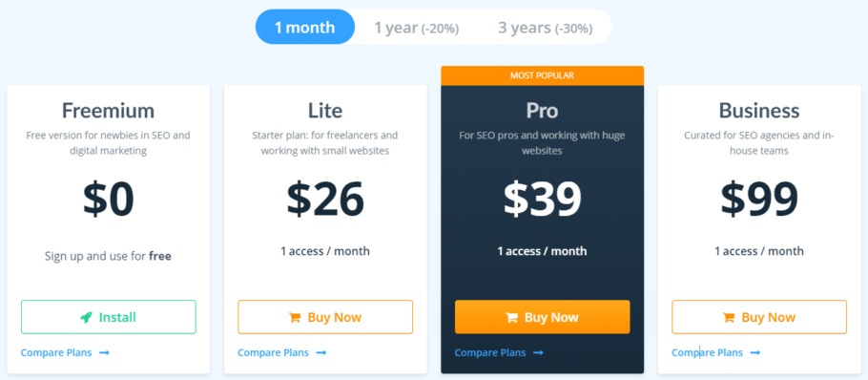Click the Most Popular orange banner
The height and width of the screenshot is (380, 868).
(x=543, y=75)
